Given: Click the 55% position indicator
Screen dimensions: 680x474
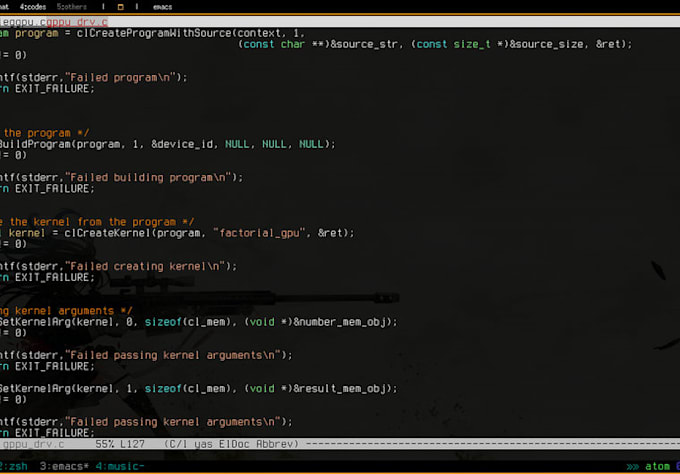Looking at the screenshot, I should pyautogui.click(x=105, y=444).
